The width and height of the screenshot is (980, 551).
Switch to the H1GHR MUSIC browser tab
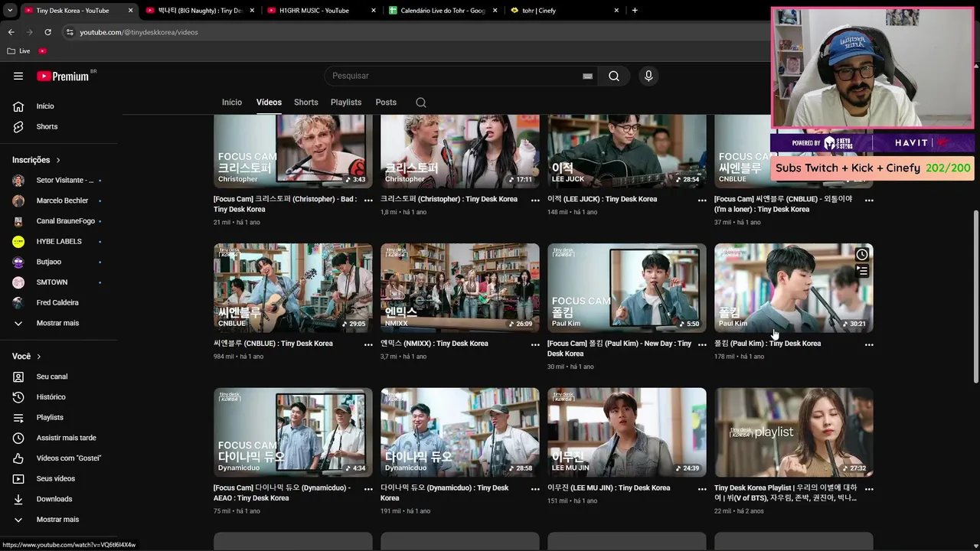(x=322, y=11)
